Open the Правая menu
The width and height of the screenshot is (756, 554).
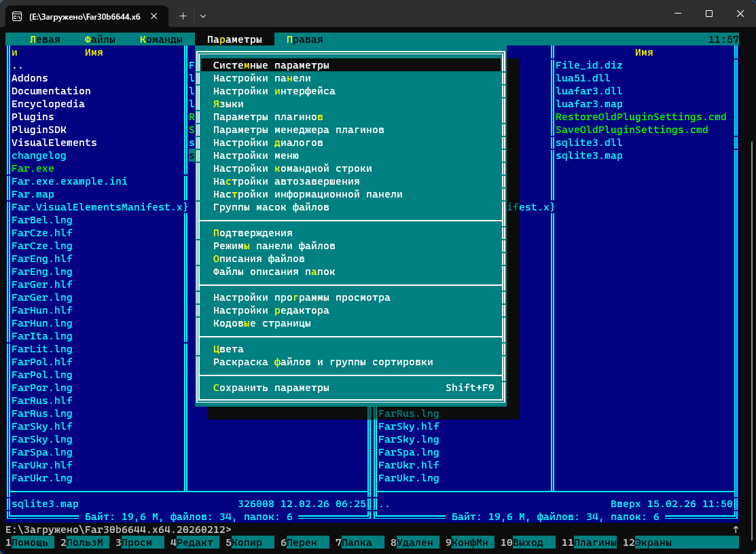(x=304, y=39)
